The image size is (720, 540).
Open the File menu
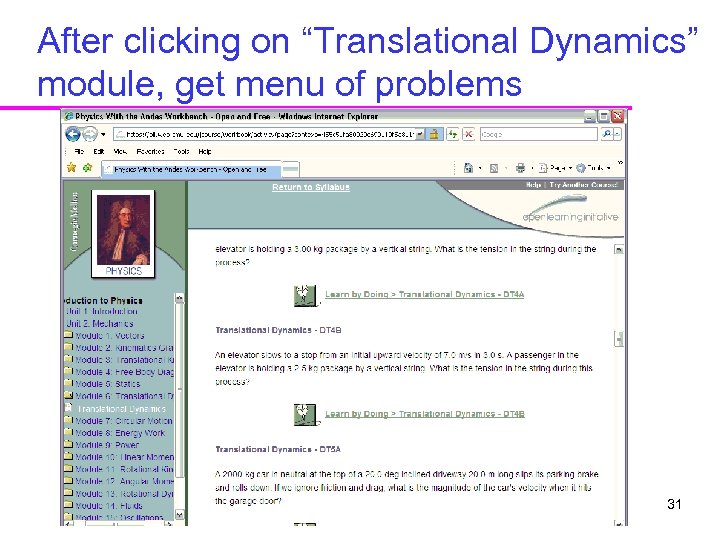click(x=79, y=152)
